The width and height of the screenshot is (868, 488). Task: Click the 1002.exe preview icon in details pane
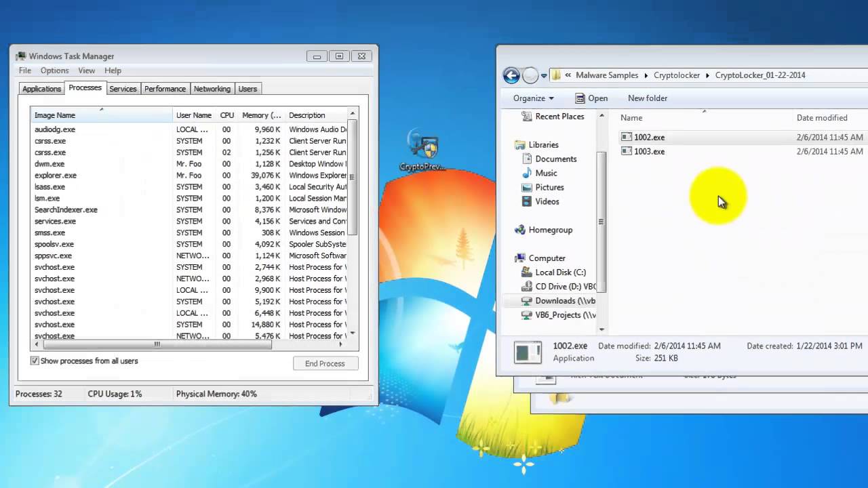(528, 352)
